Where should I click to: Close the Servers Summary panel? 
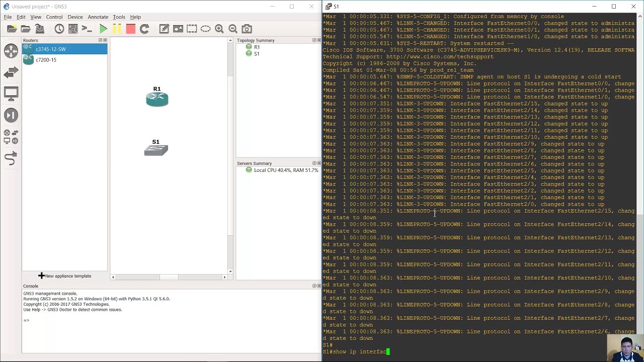click(x=319, y=163)
